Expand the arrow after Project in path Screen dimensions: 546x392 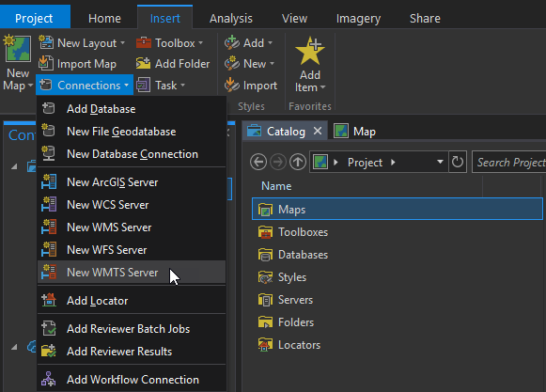[x=393, y=162]
